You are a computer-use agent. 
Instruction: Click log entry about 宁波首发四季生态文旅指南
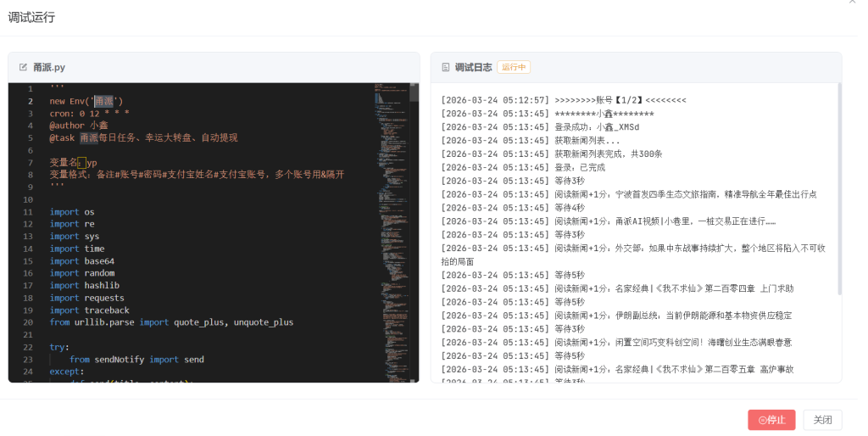pos(629,194)
